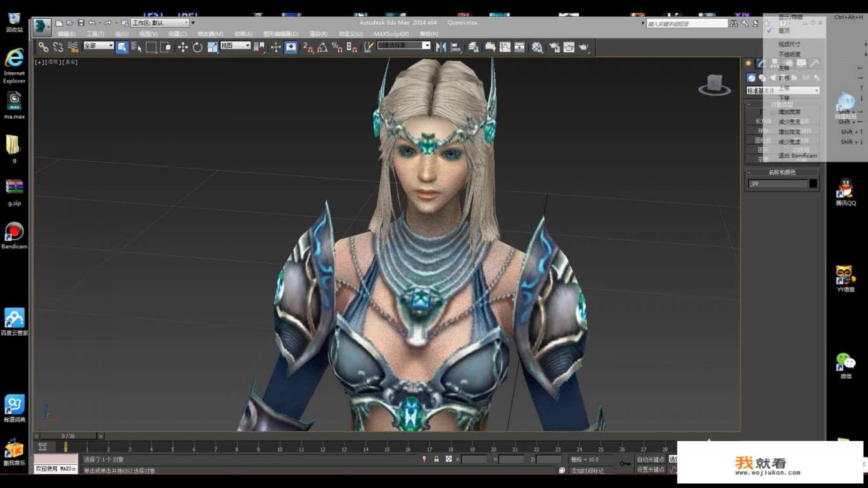Image resolution: width=868 pixels, height=488 pixels.
Task: Open the 创建(C) menu
Action: [178, 34]
